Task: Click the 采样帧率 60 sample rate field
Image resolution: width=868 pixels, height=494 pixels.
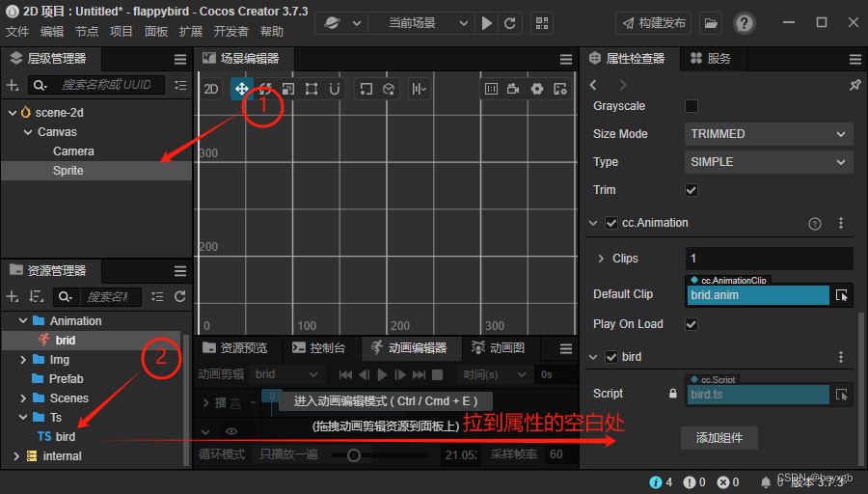Action: 559,454
